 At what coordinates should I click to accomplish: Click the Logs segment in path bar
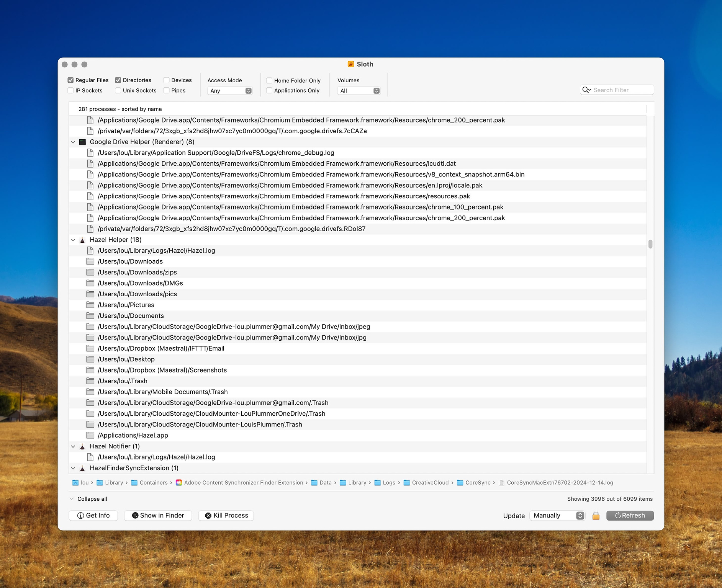coord(385,483)
